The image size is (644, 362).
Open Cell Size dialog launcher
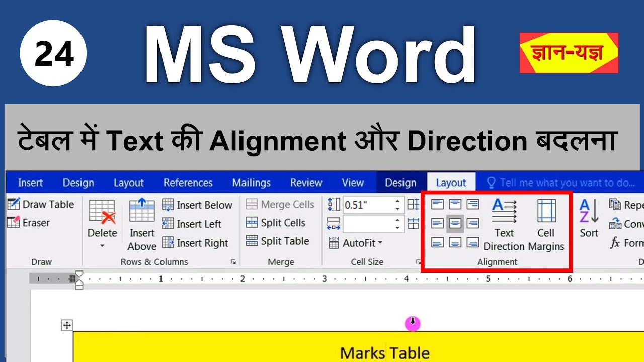(418, 262)
